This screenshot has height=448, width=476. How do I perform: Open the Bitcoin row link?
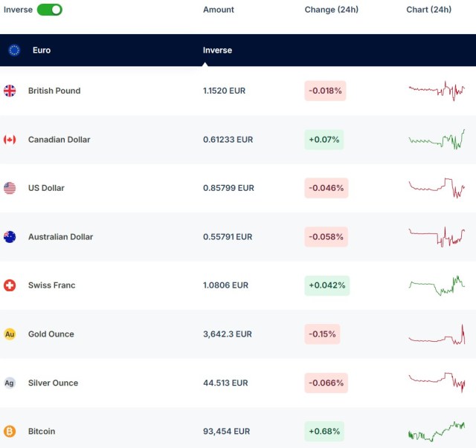click(x=42, y=431)
